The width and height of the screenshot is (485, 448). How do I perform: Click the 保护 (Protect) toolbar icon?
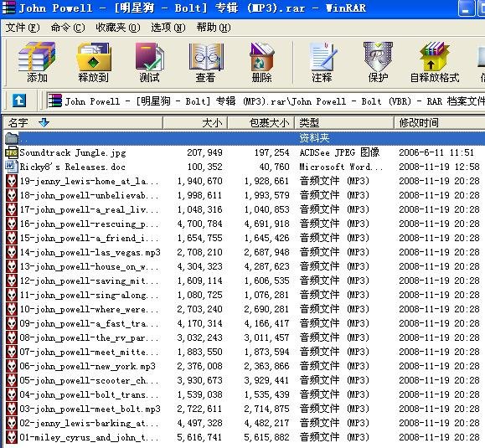(378, 63)
